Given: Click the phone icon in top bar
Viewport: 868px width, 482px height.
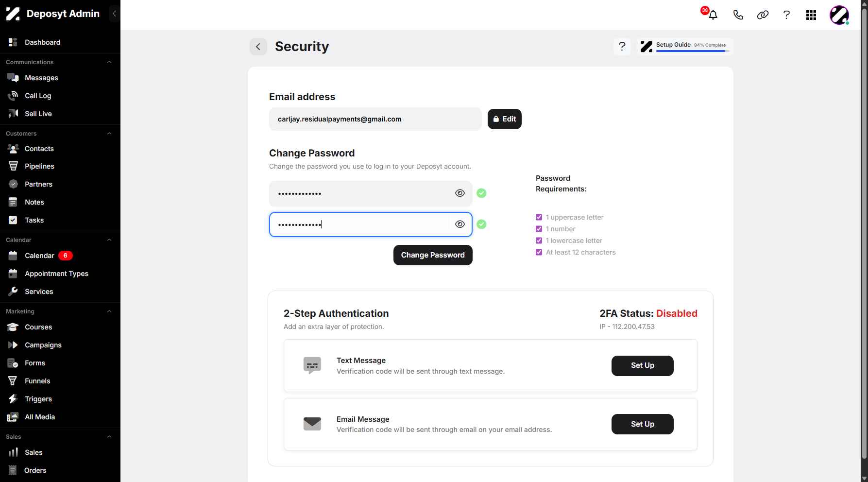Looking at the screenshot, I should coord(738,15).
